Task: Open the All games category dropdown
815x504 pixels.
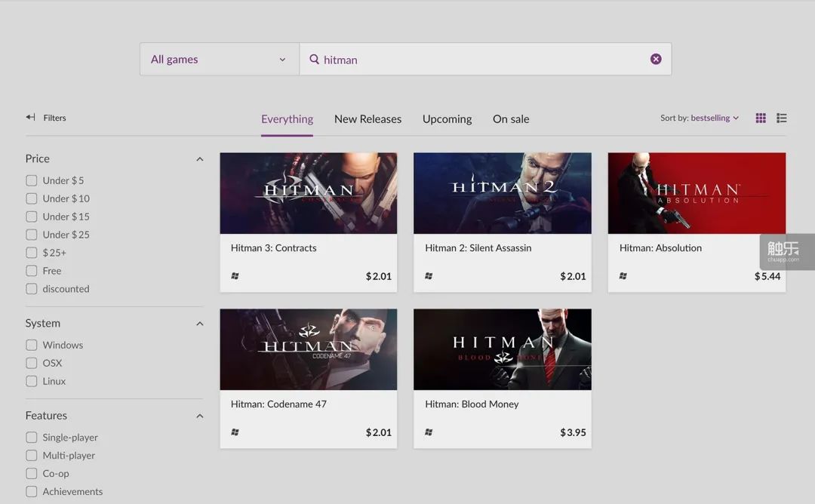Action: (219, 59)
